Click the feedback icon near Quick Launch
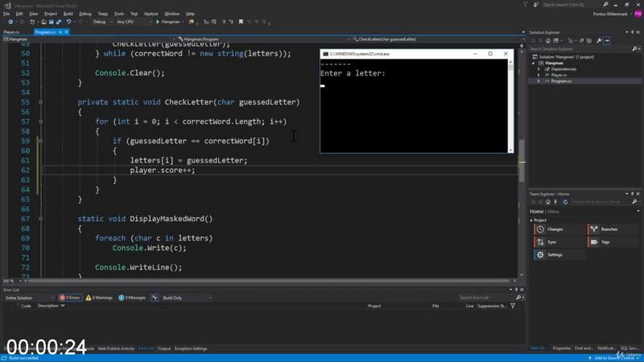644x362 pixels. point(536,5)
